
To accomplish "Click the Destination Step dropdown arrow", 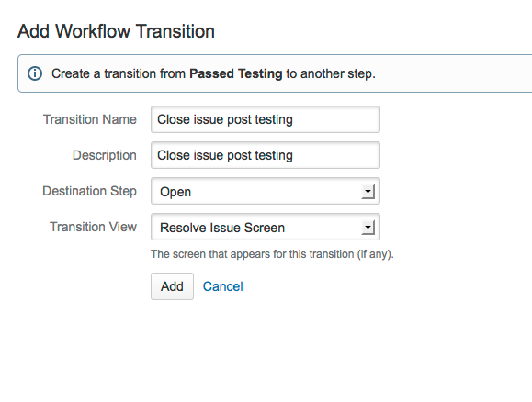I will (x=368, y=192).
